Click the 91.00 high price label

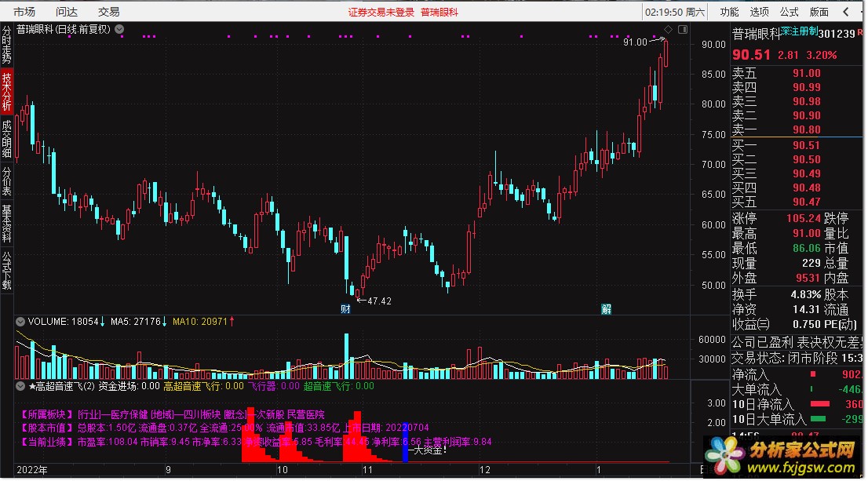point(635,42)
